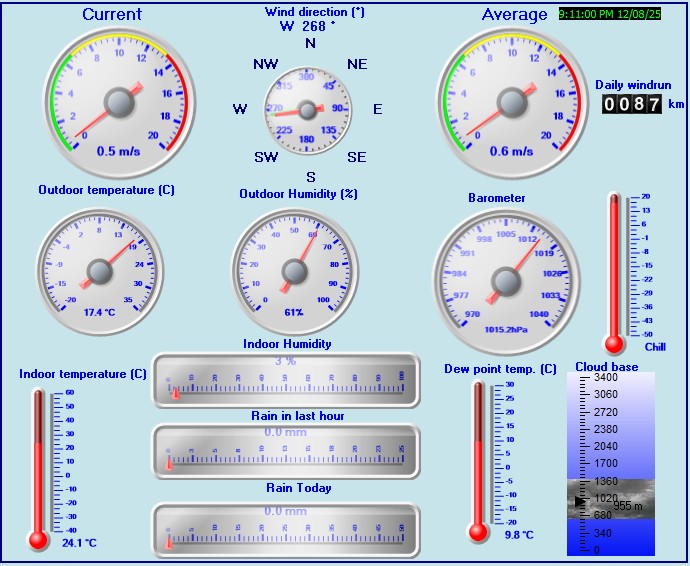Click the wind Chill thermometer
Screen dimensions: 690x566
(614, 270)
